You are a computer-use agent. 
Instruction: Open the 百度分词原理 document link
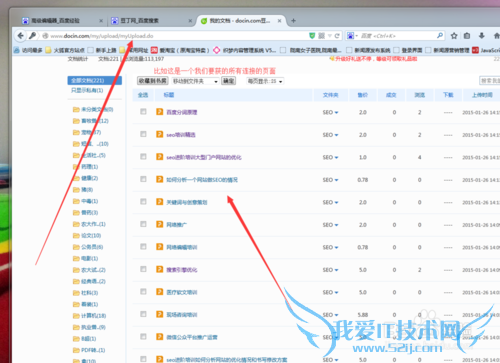pyautogui.click(x=182, y=112)
